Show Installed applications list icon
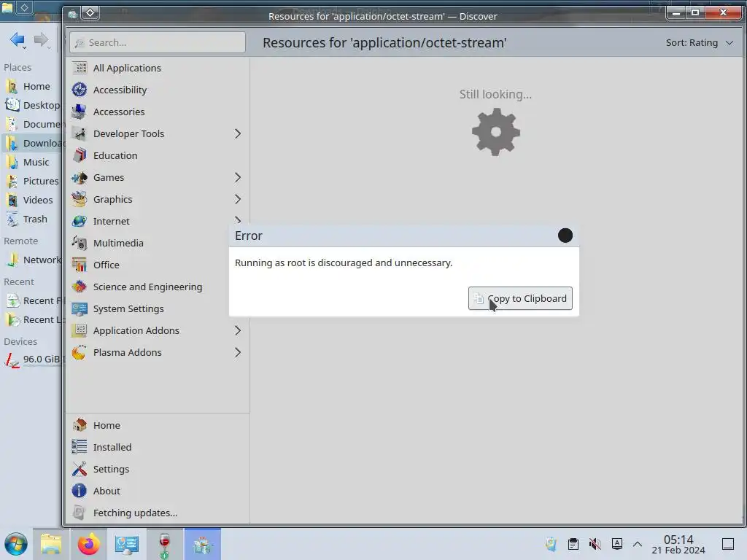Viewport: 747px width, 560px height. [x=80, y=447]
